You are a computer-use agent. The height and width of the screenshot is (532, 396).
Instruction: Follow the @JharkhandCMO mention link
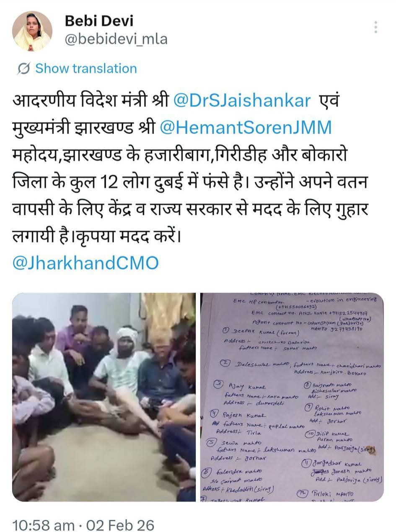[x=86, y=263]
